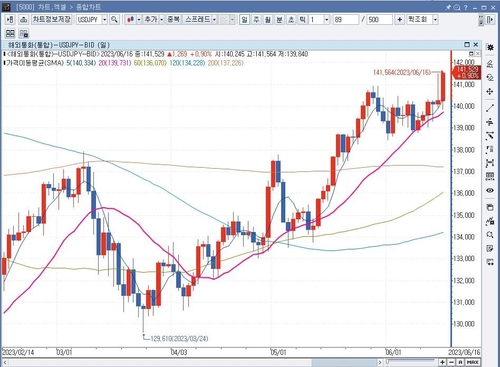The height and width of the screenshot is (367, 500).
Task: Click the first toolbar icon left of hierarchy icon
Action: click(10, 20)
